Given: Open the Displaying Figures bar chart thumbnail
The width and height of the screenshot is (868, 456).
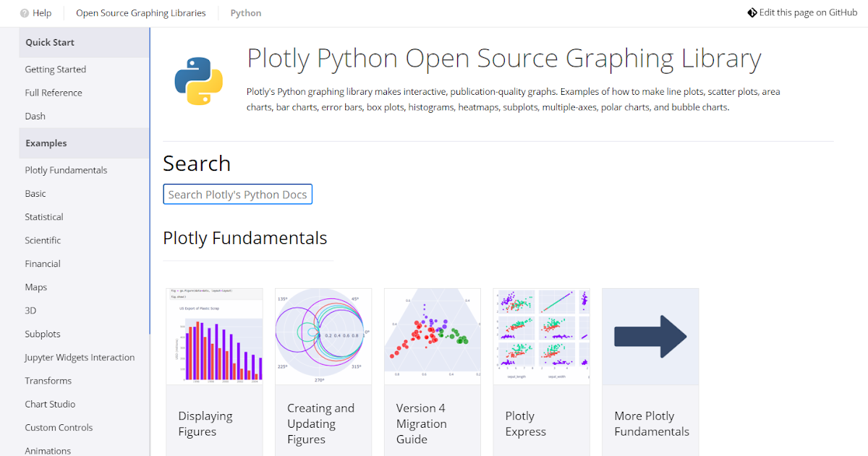Looking at the screenshot, I should pos(214,337).
